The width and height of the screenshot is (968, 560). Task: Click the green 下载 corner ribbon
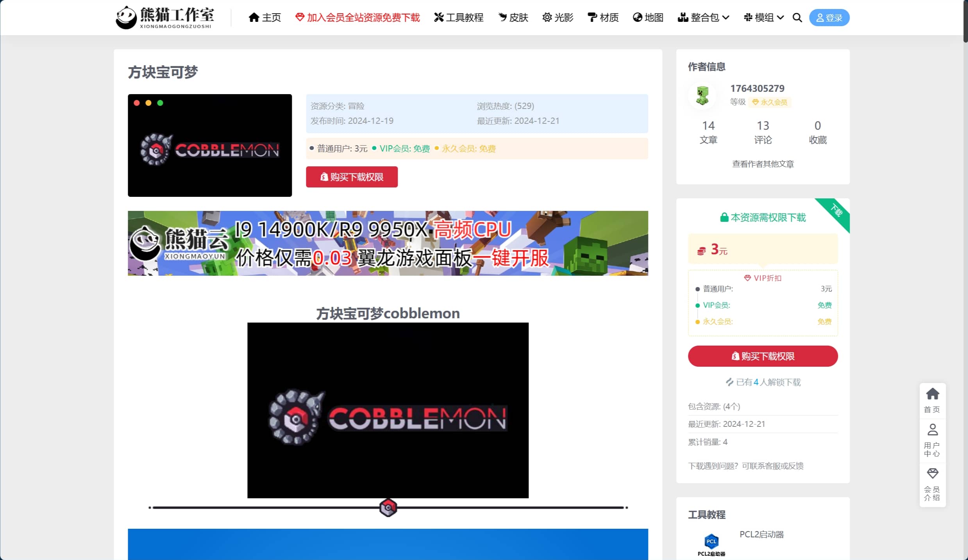tap(836, 210)
